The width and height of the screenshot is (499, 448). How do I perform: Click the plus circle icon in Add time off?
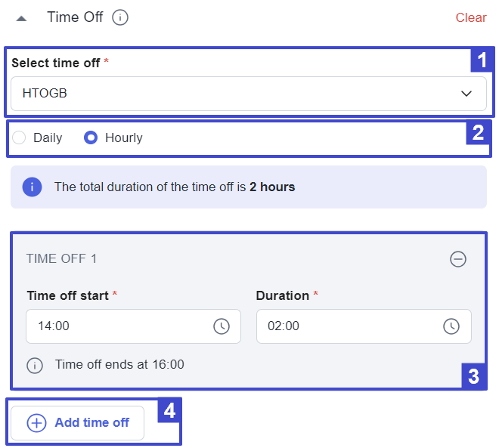pyautogui.click(x=36, y=423)
